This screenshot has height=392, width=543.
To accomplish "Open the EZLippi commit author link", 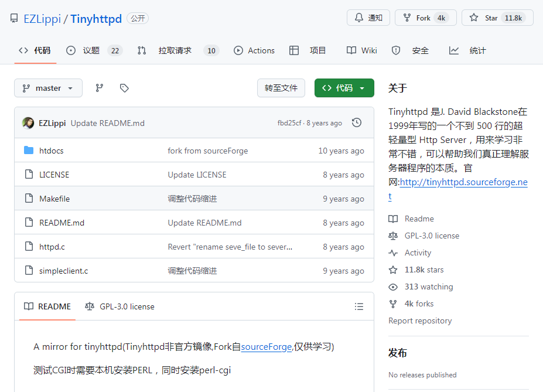I will (x=52, y=123).
